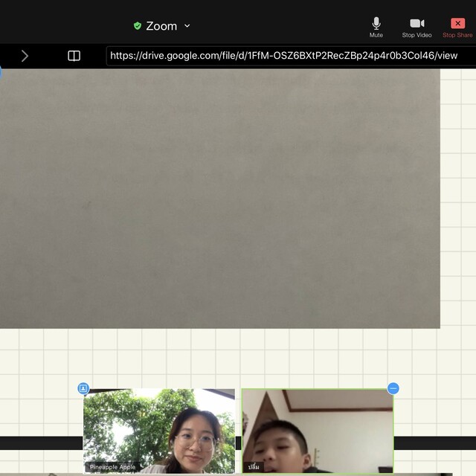This screenshot has height=476, width=476.
Task: Open the Zoom meeting info dropdown
Action: coord(187,26)
